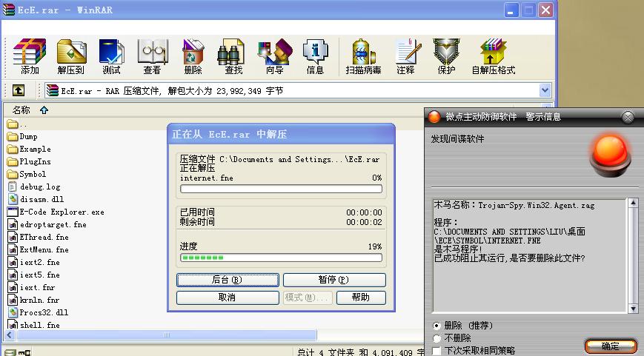Click the 暂停(P) pause button
The image size is (644, 356).
334,280
